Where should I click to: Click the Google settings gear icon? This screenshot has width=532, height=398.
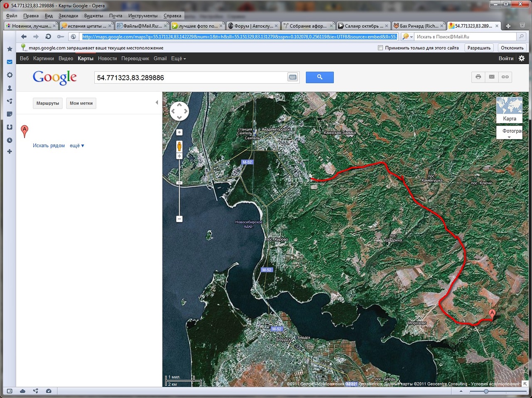coord(522,59)
